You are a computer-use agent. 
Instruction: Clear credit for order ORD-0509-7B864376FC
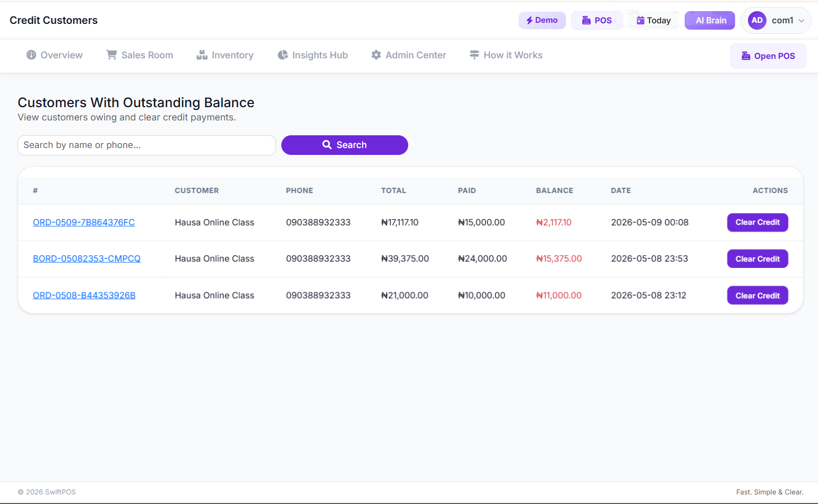tap(757, 222)
